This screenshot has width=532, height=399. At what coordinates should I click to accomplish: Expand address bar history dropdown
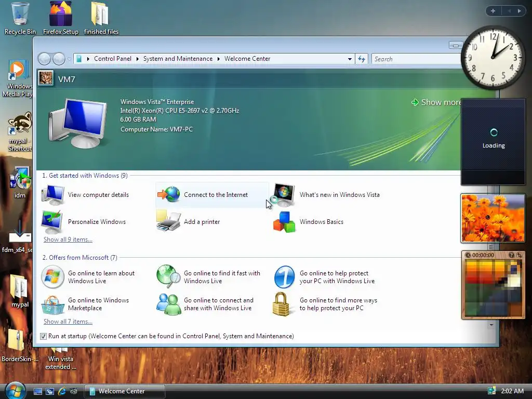pyautogui.click(x=350, y=59)
